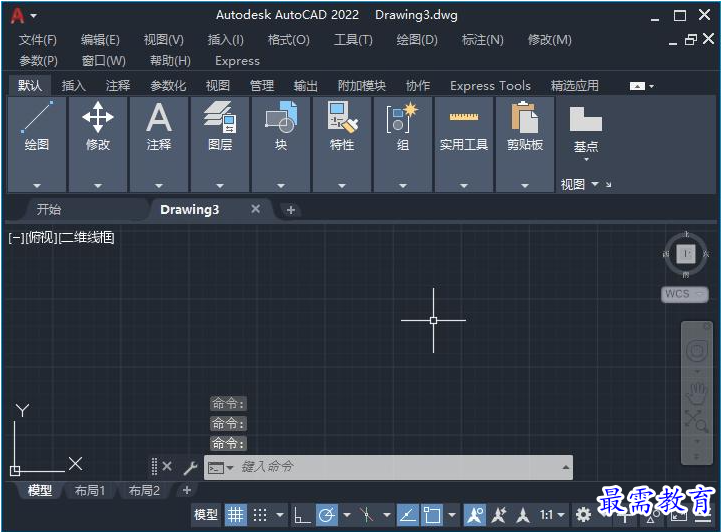The image size is (721, 532).
Task: Open the Dimension (标注(N)) menu
Action: point(482,40)
